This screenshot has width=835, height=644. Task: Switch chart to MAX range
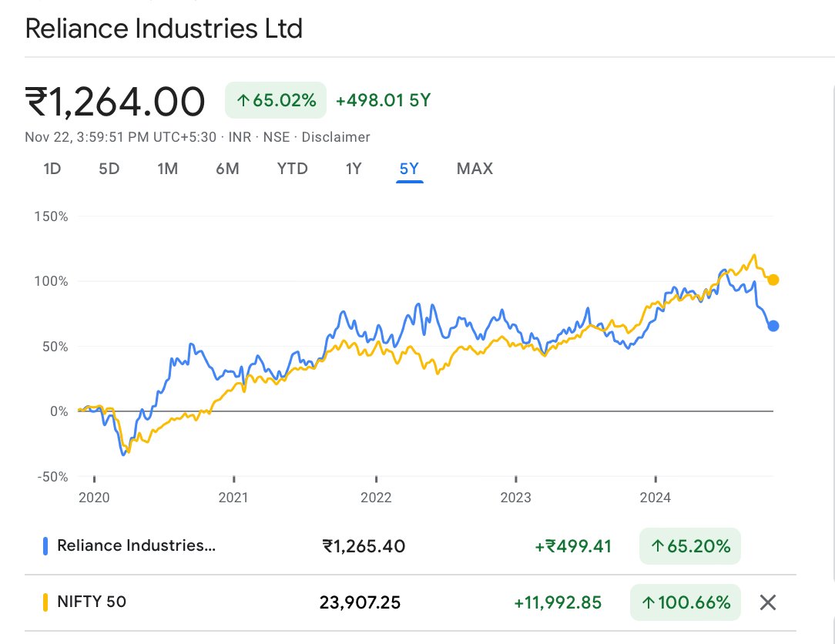coord(475,169)
